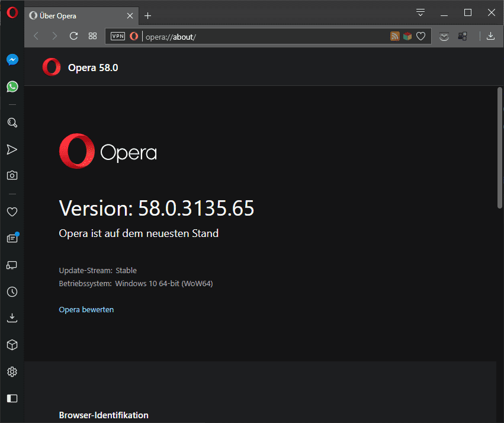Open the tabs panel monitor icon
Image resolution: width=504 pixels, height=423 pixels.
(x=12, y=265)
